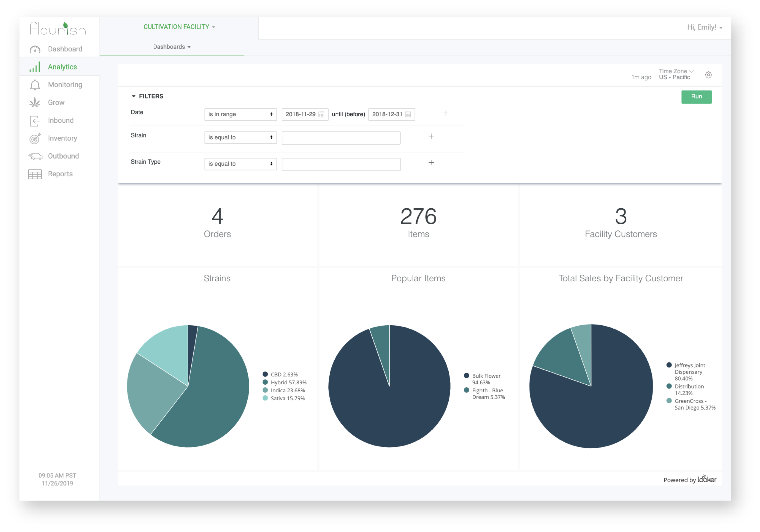The width and height of the screenshot is (760, 532).
Task: Toggle Distribution 14.23% legend entry
Action: tap(685, 389)
